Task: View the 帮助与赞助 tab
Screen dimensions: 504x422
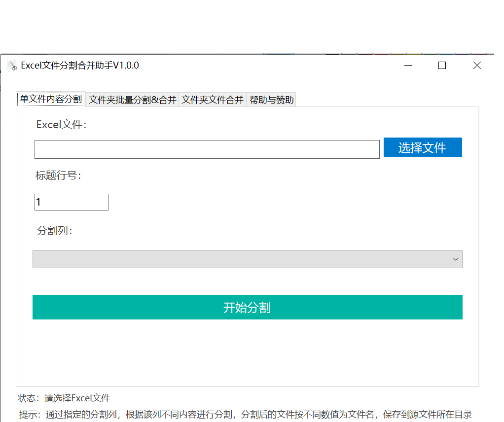Action: [271, 99]
